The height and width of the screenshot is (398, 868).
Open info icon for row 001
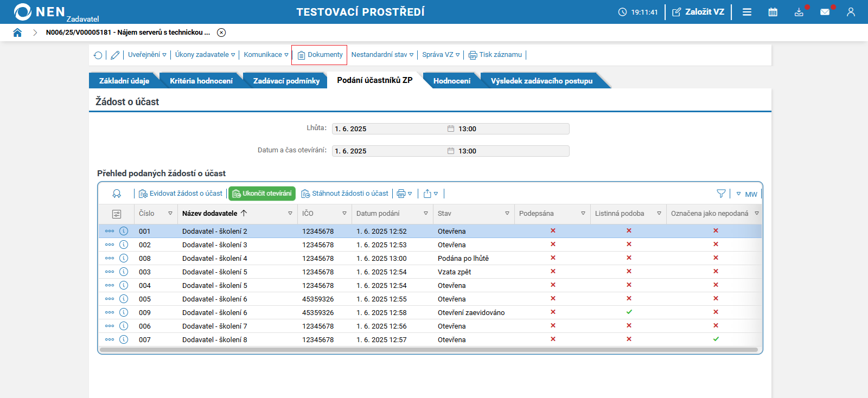(124, 231)
